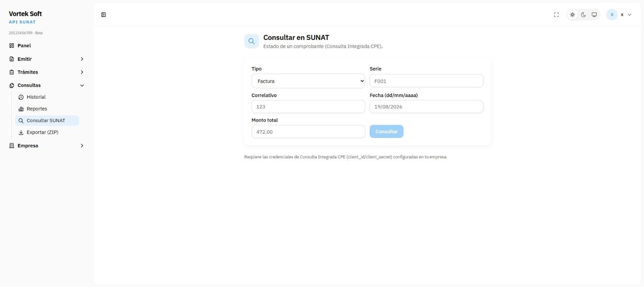The width and height of the screenshot is (644, 287).
Task: Open user avatar X
Action: click(612, 15)
